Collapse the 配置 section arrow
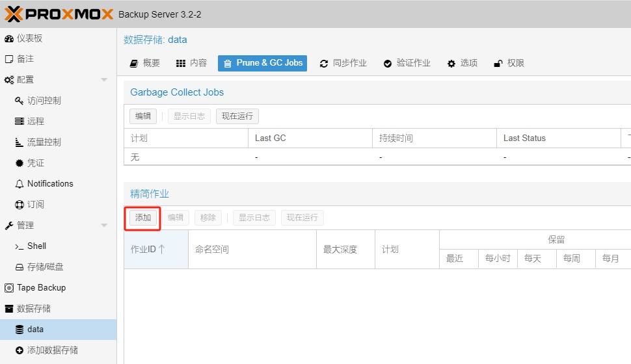This screenshot has width=631, height=364. pos(104,80)
